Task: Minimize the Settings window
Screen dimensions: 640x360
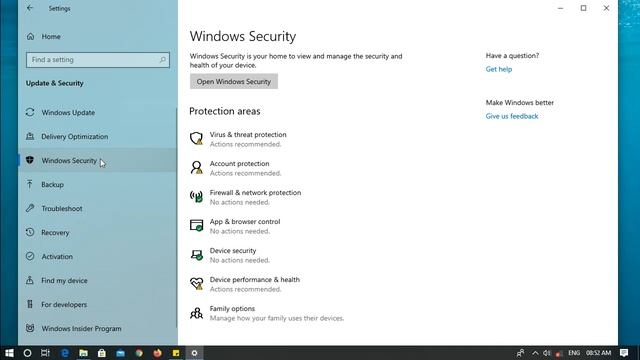Action: [560, 8]
